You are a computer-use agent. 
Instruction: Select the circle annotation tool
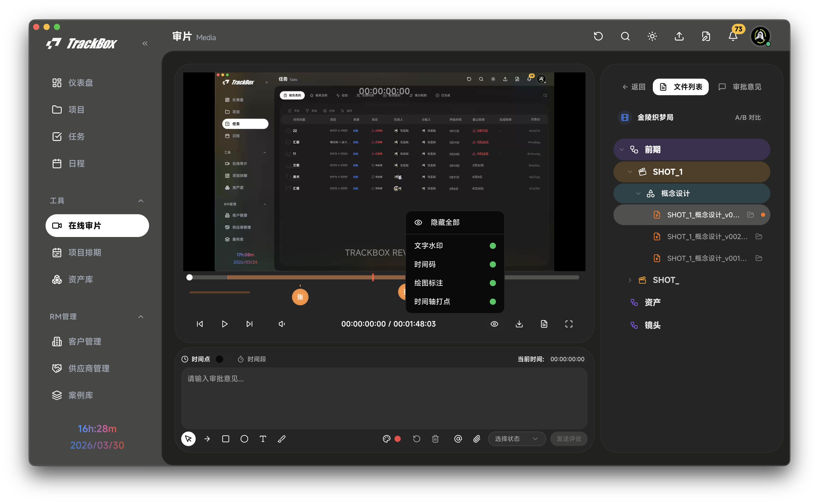point(244,439)
